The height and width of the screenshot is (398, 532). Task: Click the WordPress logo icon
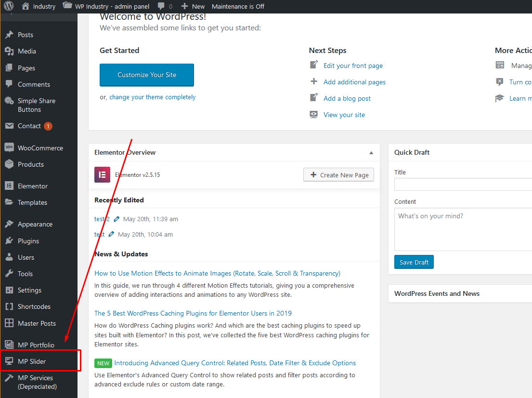point(9,6)
